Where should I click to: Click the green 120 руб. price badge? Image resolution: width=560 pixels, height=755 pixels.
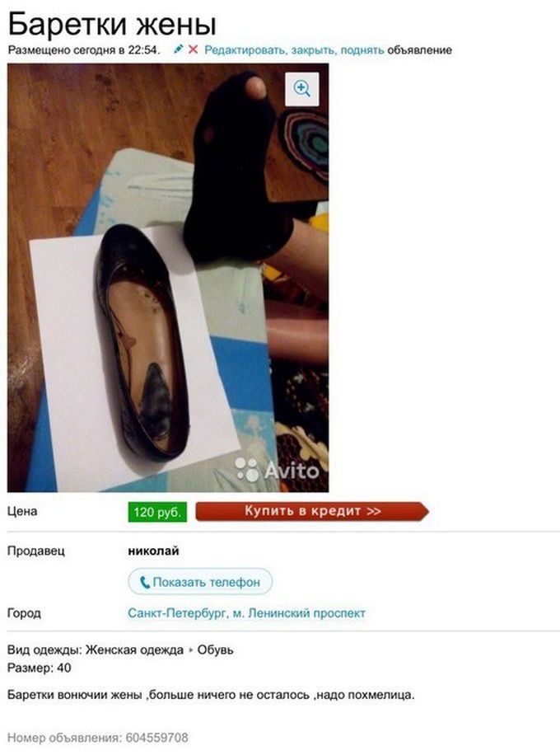coord(157,512)
